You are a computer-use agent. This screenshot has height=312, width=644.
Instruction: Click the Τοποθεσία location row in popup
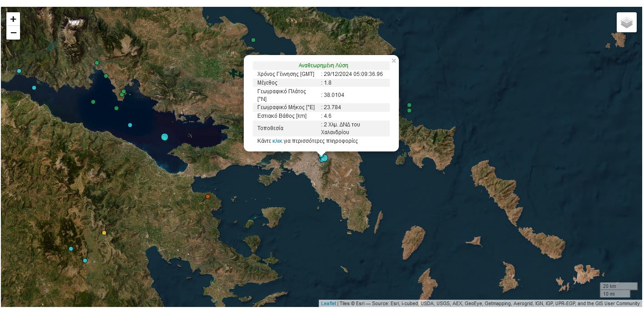click(321, 128)
